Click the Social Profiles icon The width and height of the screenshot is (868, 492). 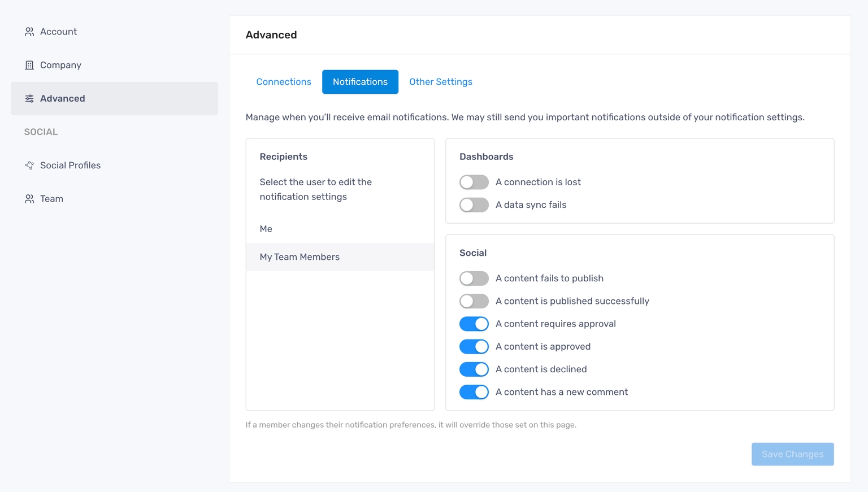click(29, 166)
